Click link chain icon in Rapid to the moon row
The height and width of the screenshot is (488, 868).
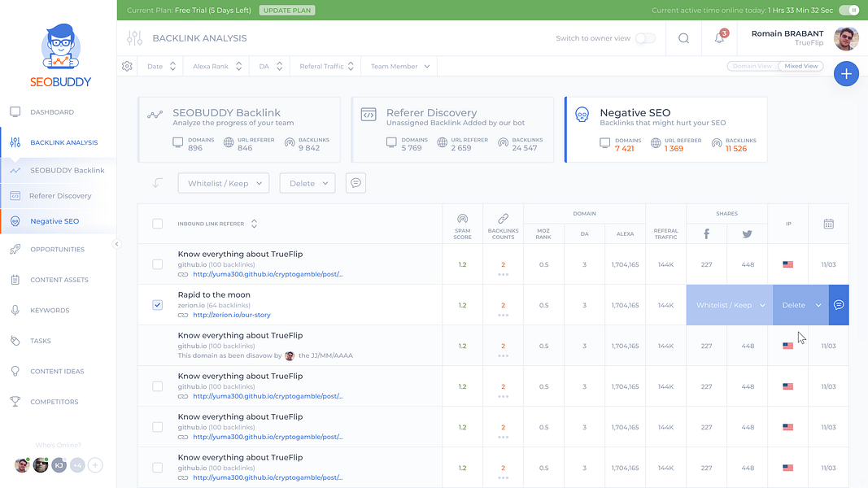click(x=183, y=315)
